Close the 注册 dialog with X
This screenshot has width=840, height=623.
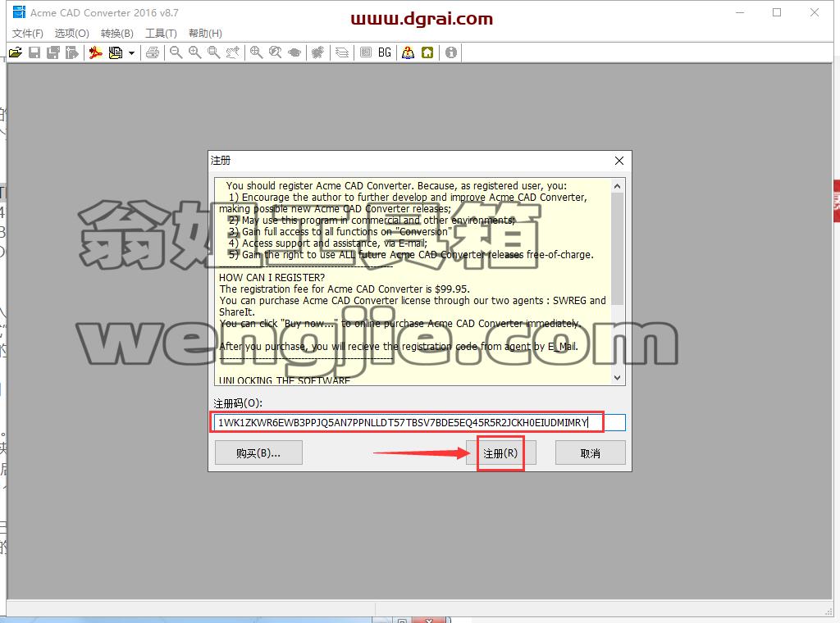[619, 161]
